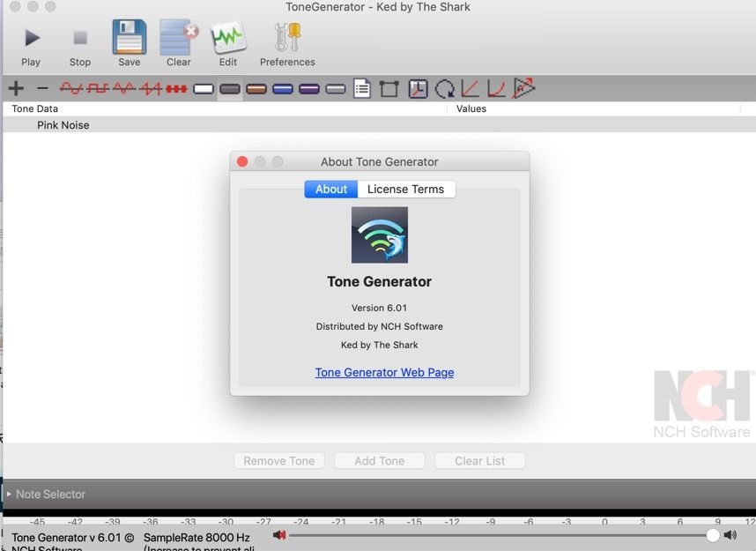Screen dimensions: 756x551
Task: Click the logarithmic sweep curve icon
Action: point(497,89)
